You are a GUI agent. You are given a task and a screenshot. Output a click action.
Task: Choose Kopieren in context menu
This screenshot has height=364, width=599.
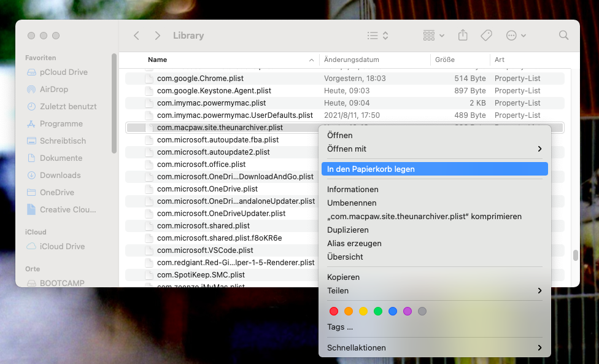click(x=435, y=277)
